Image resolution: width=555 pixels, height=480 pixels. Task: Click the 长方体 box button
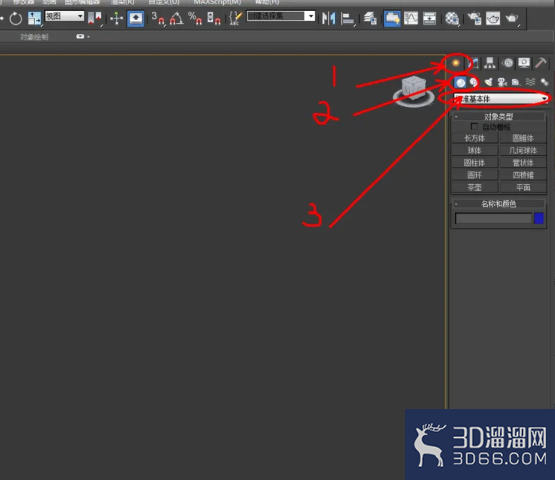pyautogui.click(x=475, y=138)
